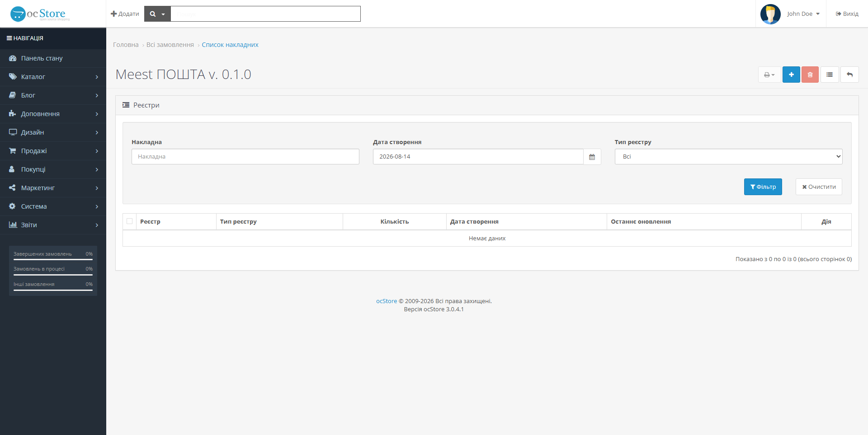The width and height of the screenshot is (868, 435).
Task: Click the Додати add button
Action: pyautogui.click(x=125, y=14)
